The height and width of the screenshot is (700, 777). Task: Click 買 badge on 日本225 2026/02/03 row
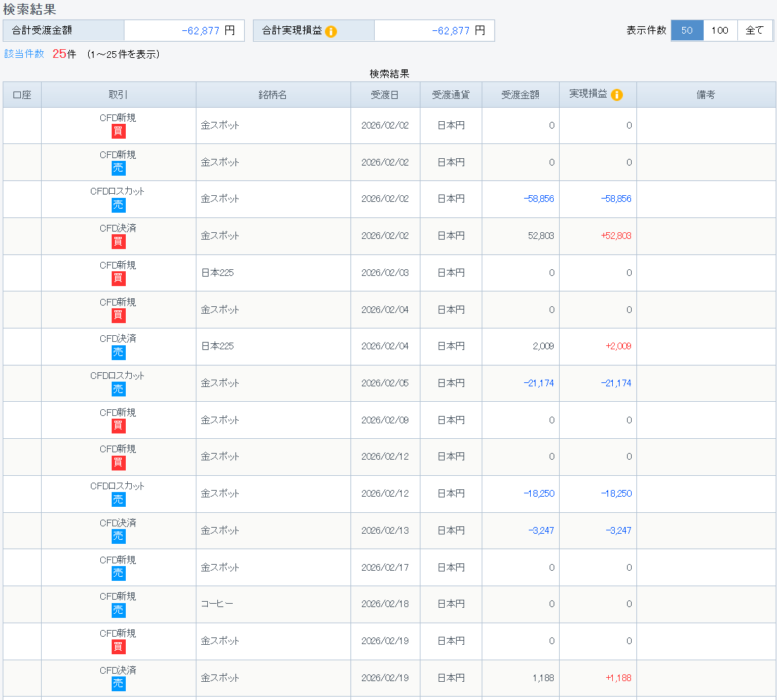118,279
